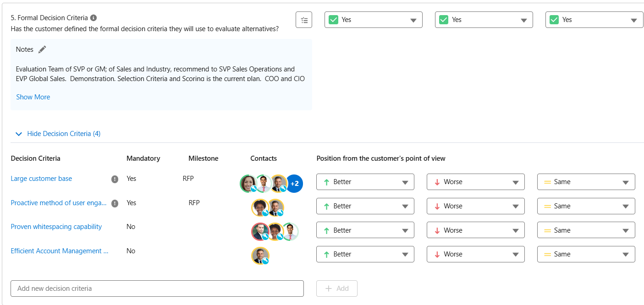
Task: Focus the Add new decision criteria field
Action: coord(157,289)
